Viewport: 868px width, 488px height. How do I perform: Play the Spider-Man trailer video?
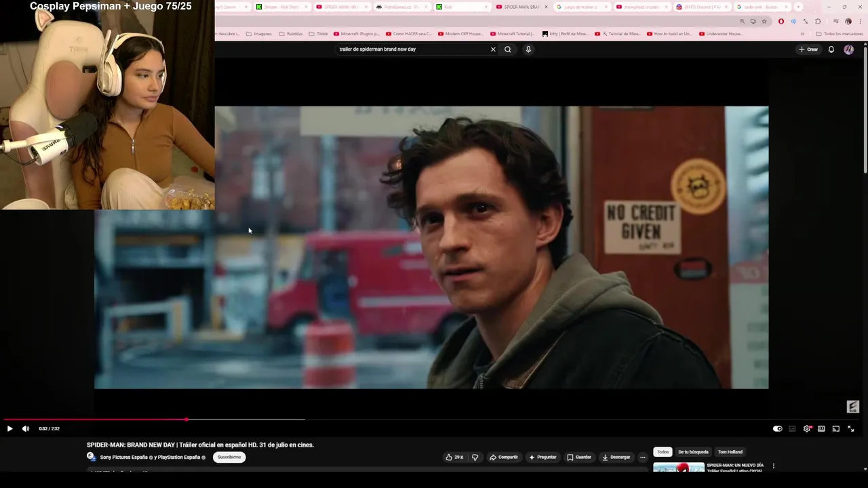pos(9,428)
